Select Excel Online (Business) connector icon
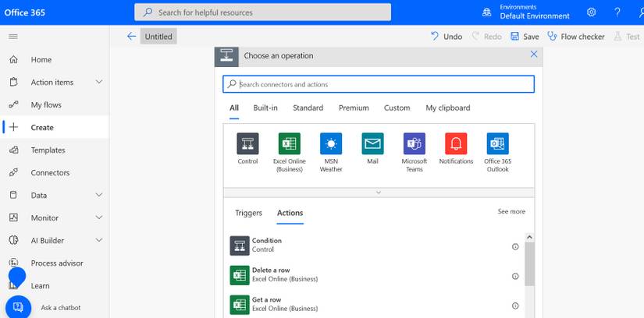The image size is (644, 318). click(x=289, y=143)
